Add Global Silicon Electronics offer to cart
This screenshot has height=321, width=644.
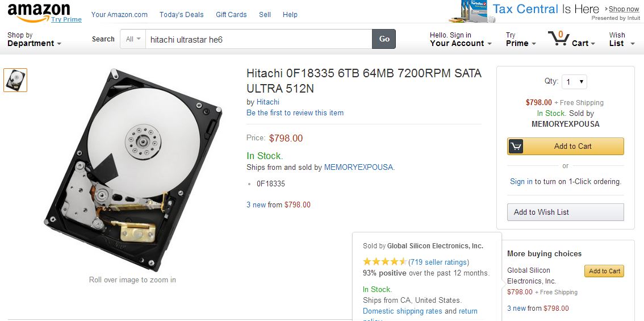coord(604,271)
